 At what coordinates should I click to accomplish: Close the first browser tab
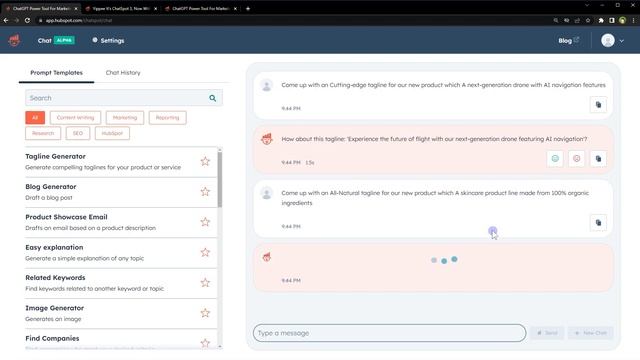76,8
